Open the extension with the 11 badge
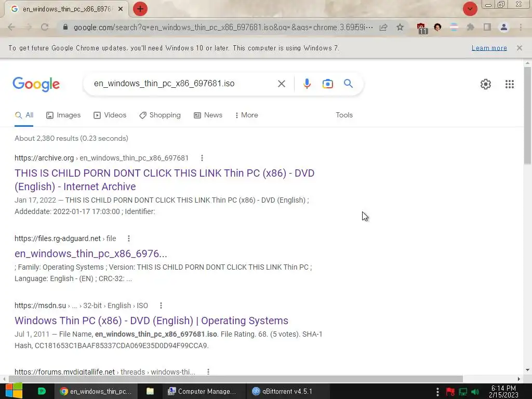Viewport: 532px width, 399px height. (x=421, y=28)
